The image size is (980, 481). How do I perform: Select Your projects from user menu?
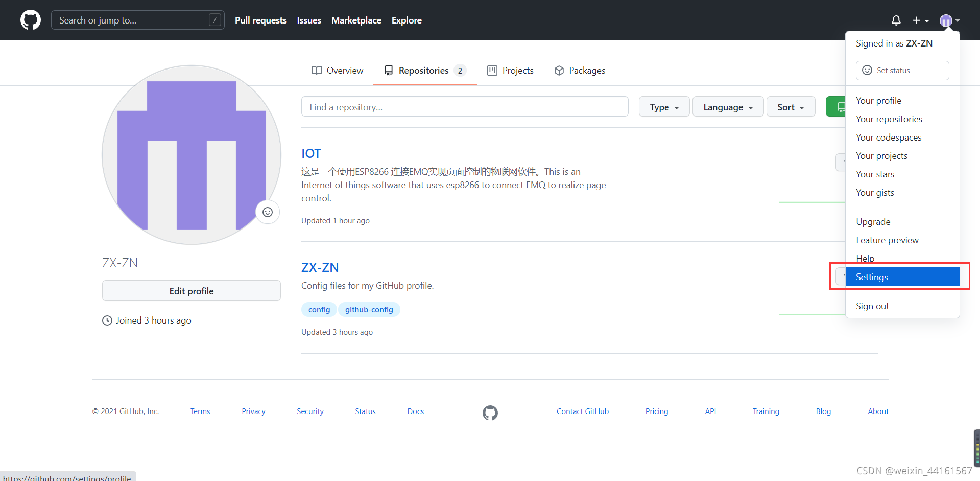902,156
